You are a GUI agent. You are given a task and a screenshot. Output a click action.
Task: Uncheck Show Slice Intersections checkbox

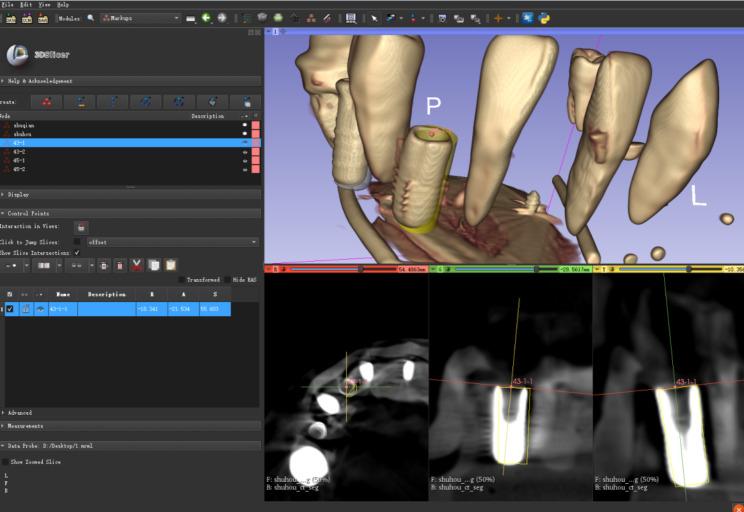pos(77,253)
